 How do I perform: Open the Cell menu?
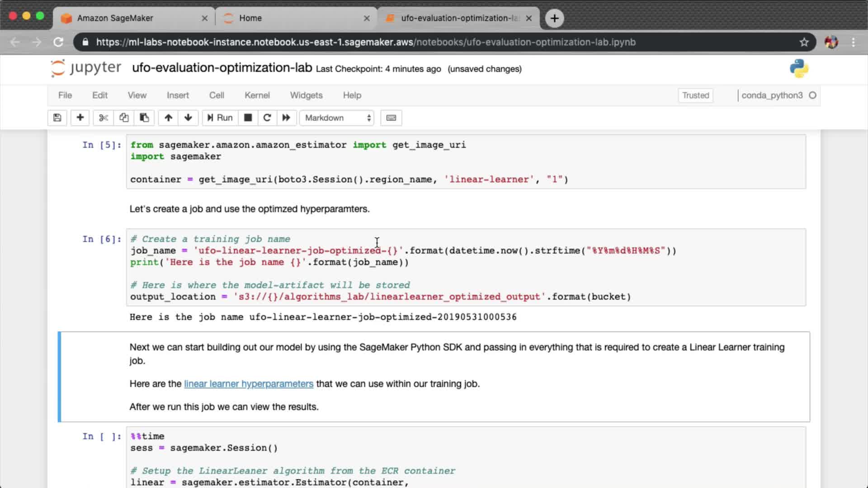point(217,95)
